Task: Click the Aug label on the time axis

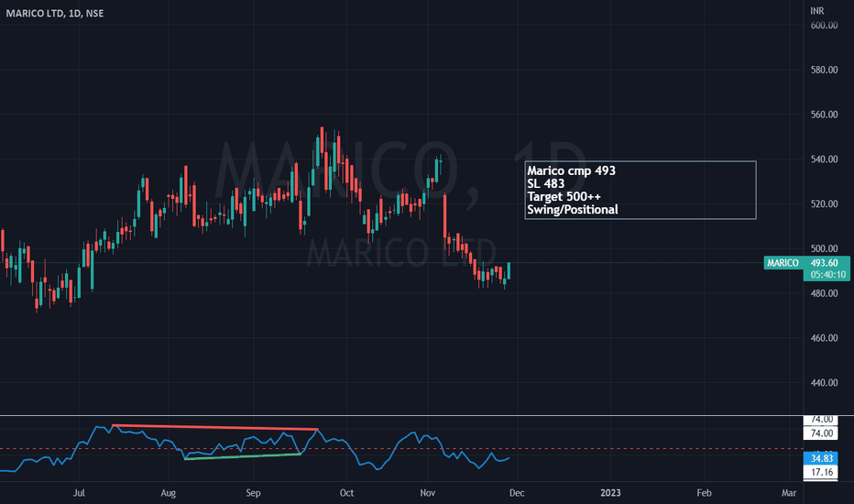Action: [x=169, y=493]
